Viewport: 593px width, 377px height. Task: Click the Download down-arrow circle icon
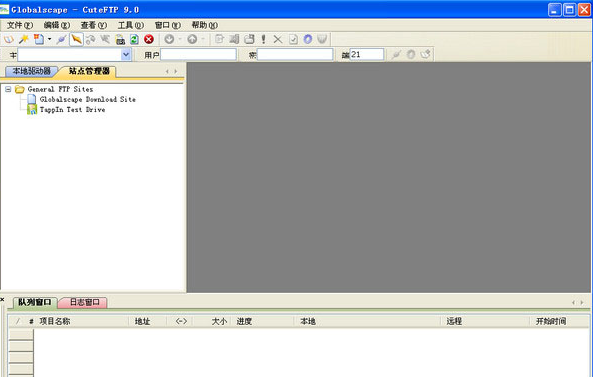pyautogui.click(x=169, y=39)
